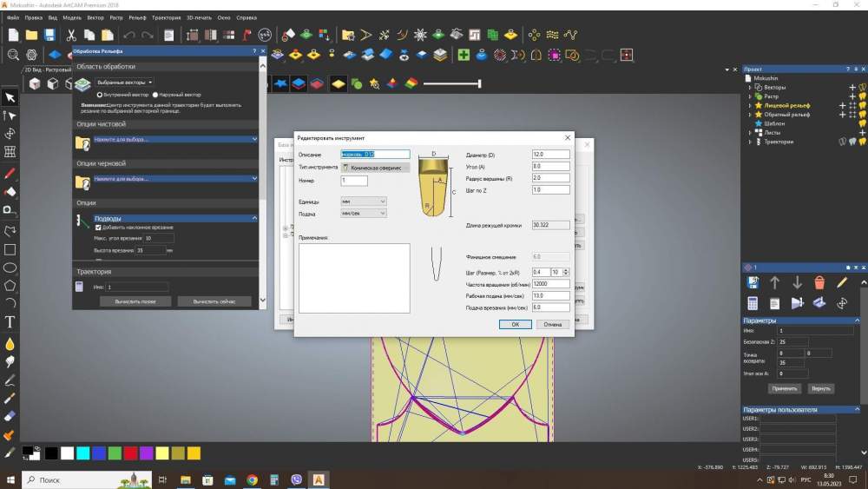Open the 'Единицы' units dropdown
Screen dimensions: 868x489
point(364,201)
